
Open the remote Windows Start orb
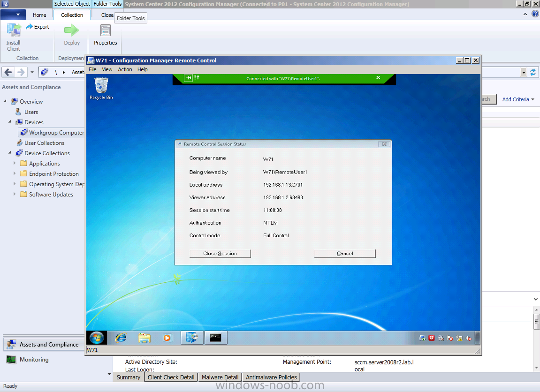[97, 338]
